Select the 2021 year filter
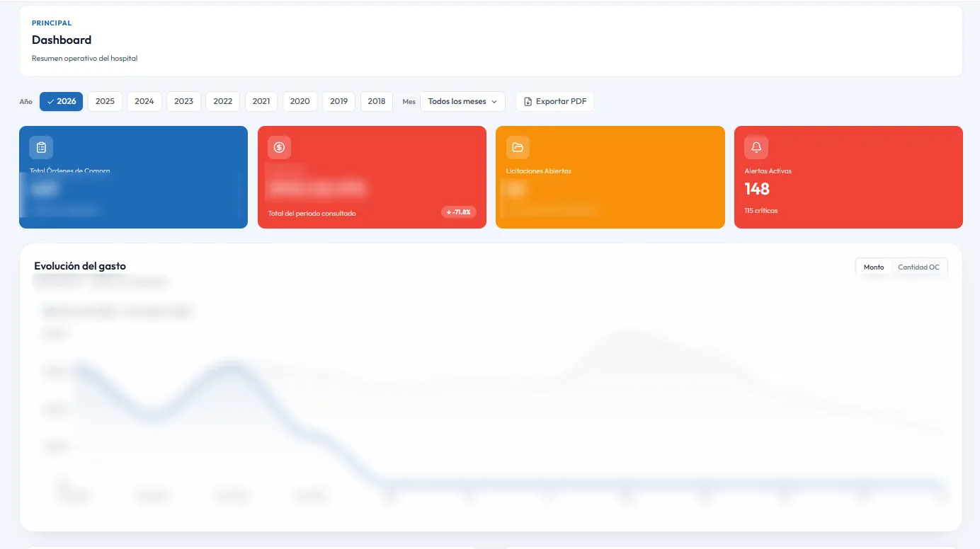980x549 pixels. pos(261,101)
